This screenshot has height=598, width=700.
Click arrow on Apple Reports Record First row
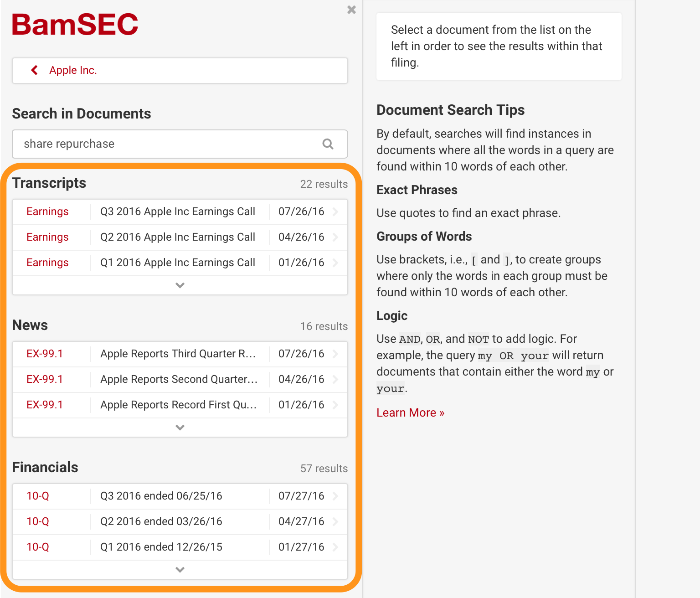pos(335,405)
